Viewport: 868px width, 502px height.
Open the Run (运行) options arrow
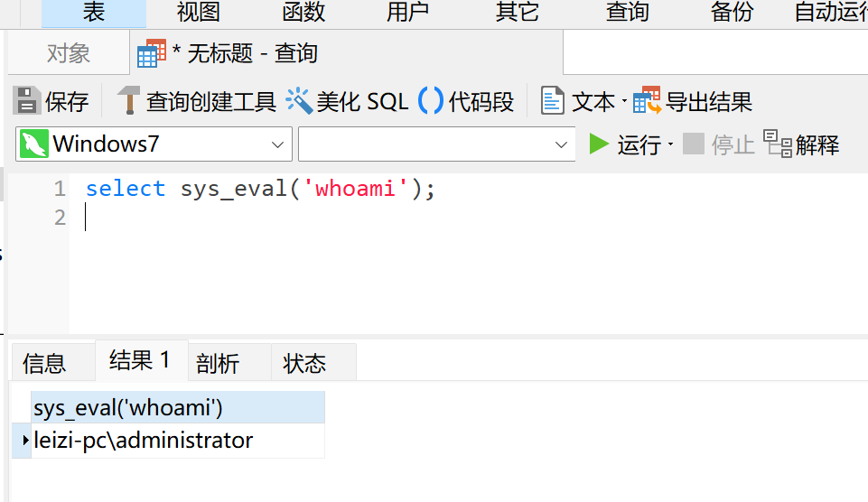pyautogui.click(x=670, y=145)
